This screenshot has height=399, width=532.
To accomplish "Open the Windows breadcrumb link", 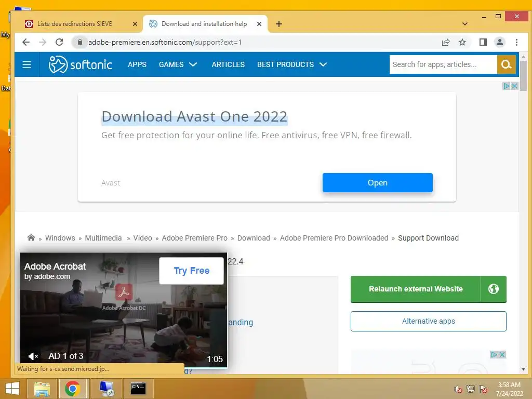I will 60,238.
